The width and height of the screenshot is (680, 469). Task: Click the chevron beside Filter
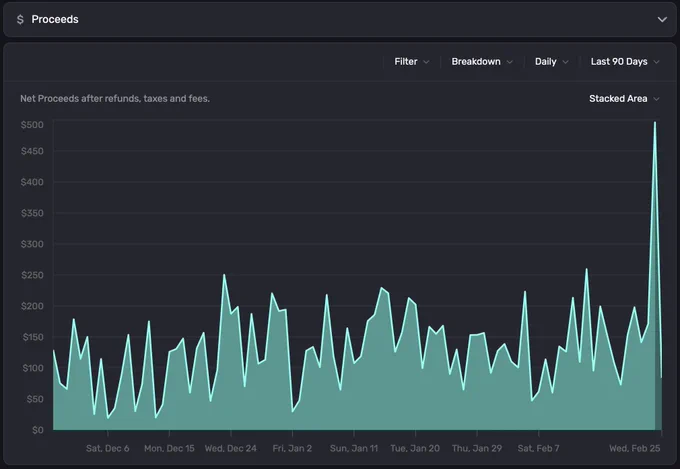[x=426, y=62]
